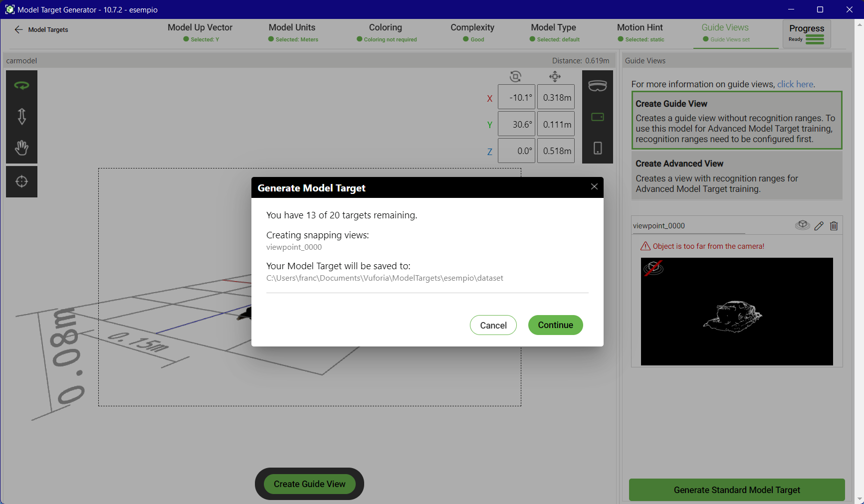Select the Create Guide View option box
Screen dimensions: 864x504
pyautogui.click(x=736, y=120)
